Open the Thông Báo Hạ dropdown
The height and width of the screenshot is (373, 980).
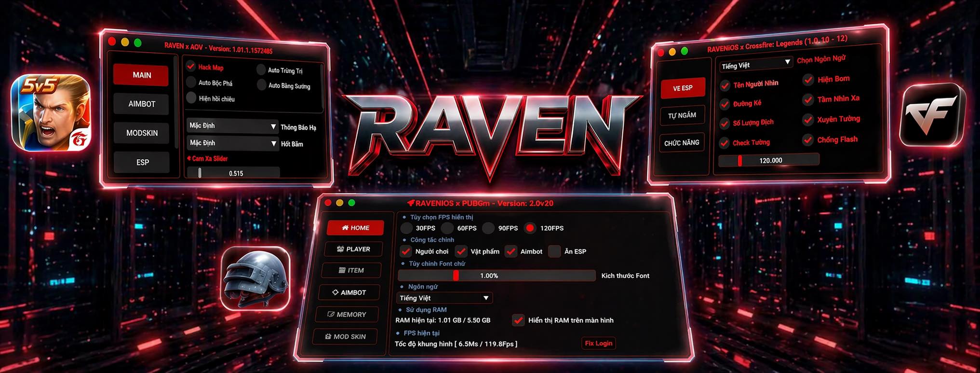[x=232, y=126]
